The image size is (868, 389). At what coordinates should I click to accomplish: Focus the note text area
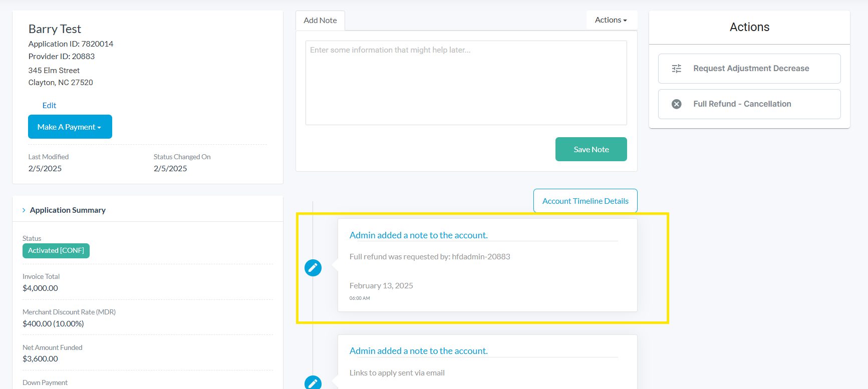tap(466, 83)
